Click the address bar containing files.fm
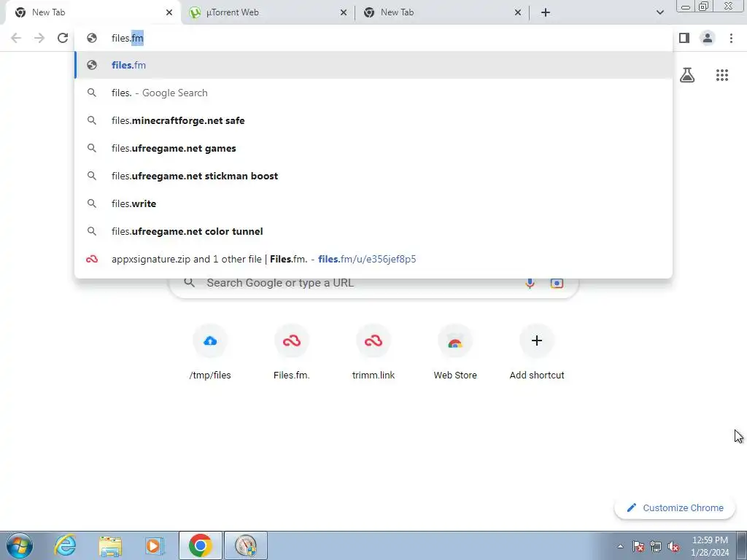Image resolution: width=747 pixels, height=560 pixels. 373,38
